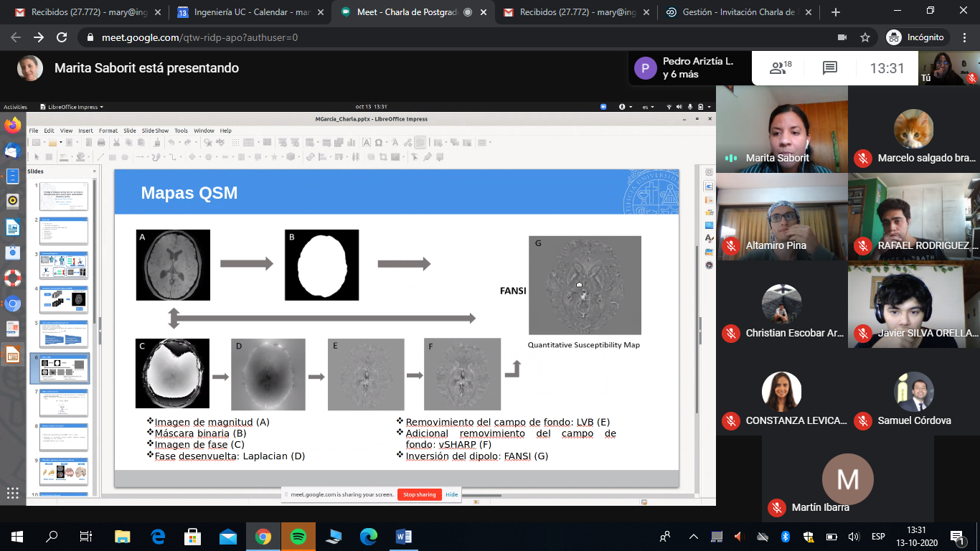980x551 pixels.
Task: Open File menu in shared Impress window
Action: [34, 131]
